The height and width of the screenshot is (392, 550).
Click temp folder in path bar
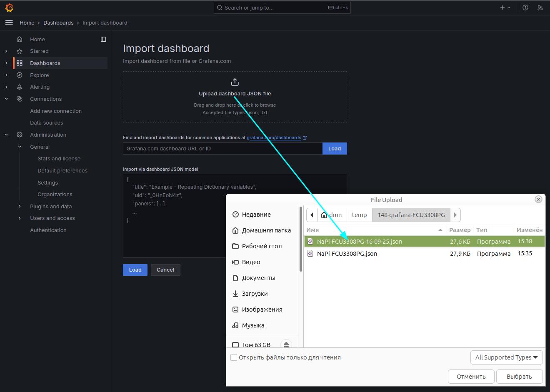coord(359,215)
